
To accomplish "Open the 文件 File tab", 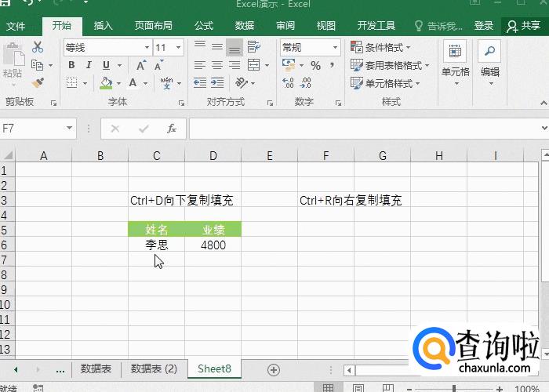I will [16, 26].
